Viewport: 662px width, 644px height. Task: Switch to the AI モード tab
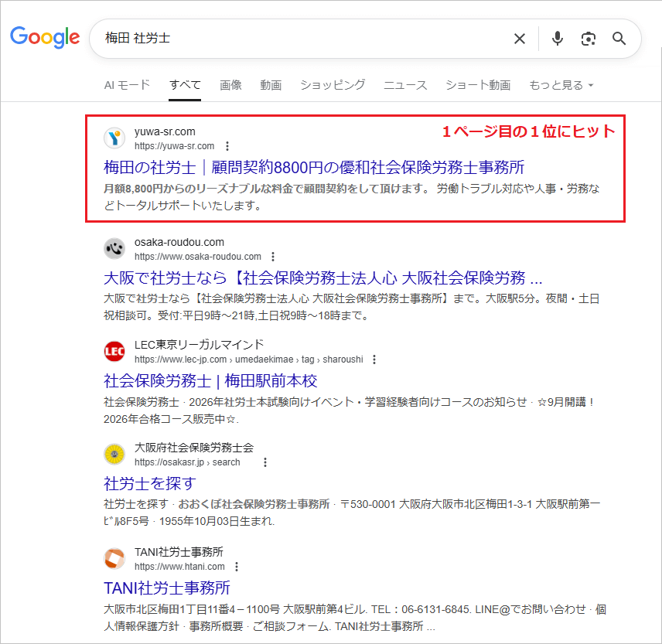127,85
